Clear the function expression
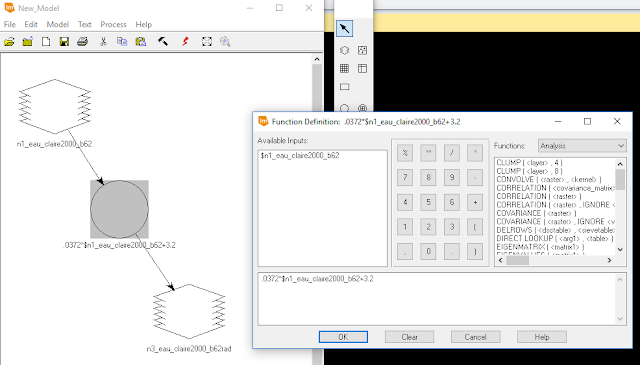The width and height of the screenshot is (640, 365). (409, 337)
